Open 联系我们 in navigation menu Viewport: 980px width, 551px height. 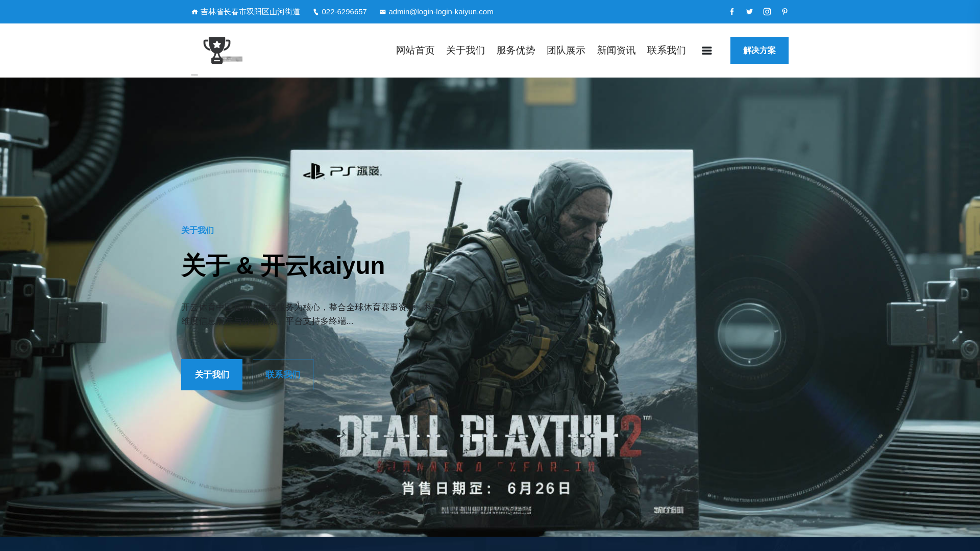coord(667,51)
